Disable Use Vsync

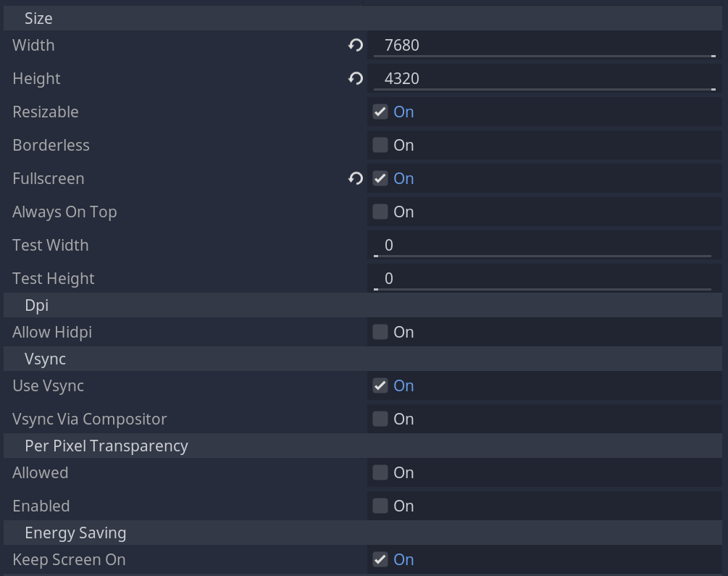[380, 385]
